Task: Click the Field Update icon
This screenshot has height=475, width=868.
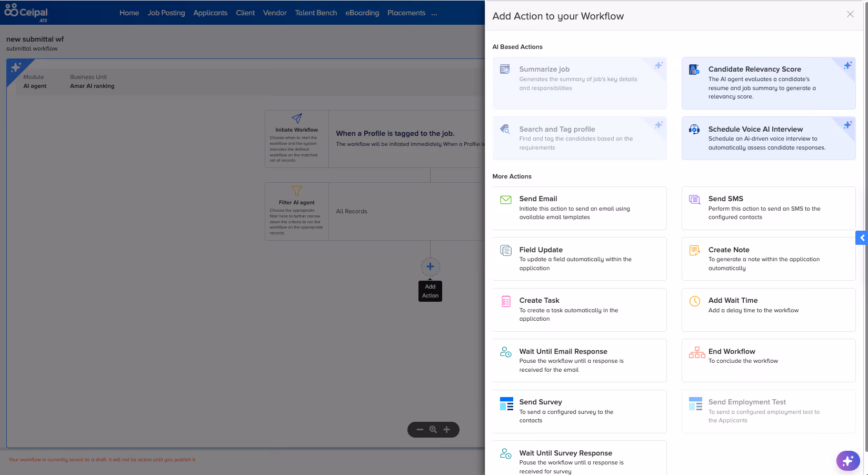Action: coord(505,251)
